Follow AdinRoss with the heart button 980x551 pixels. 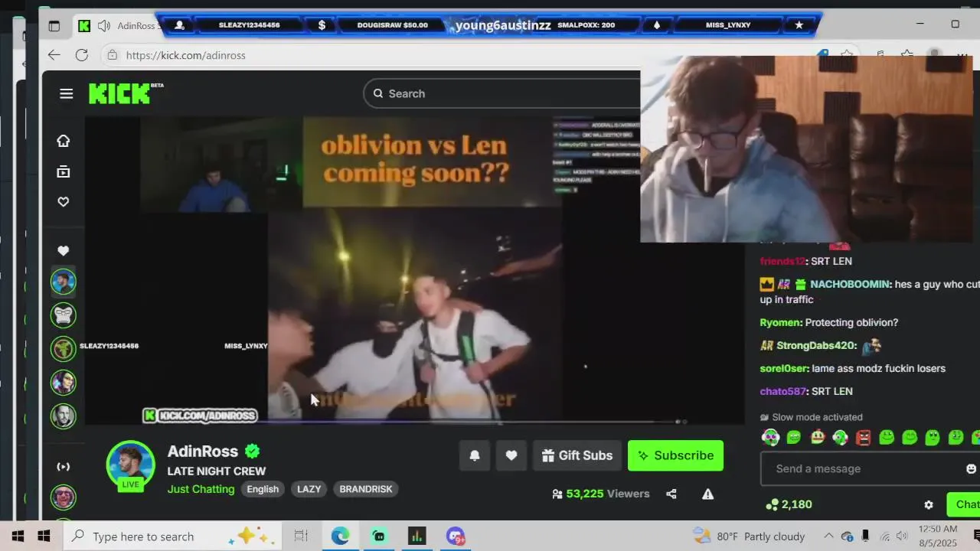pos(511,455)
